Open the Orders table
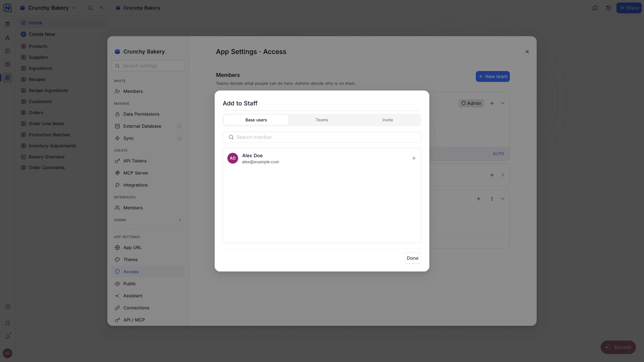The image size is (644, 362). 62,113
